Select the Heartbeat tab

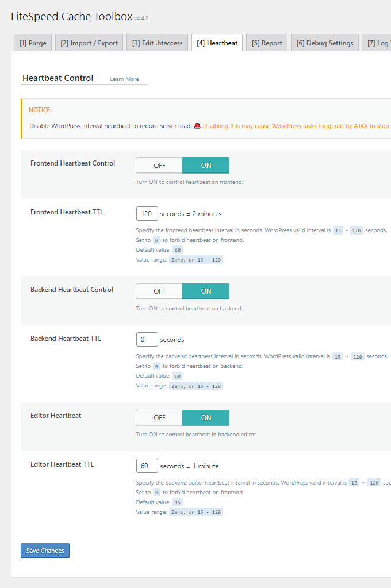click(x=217, y=43)
